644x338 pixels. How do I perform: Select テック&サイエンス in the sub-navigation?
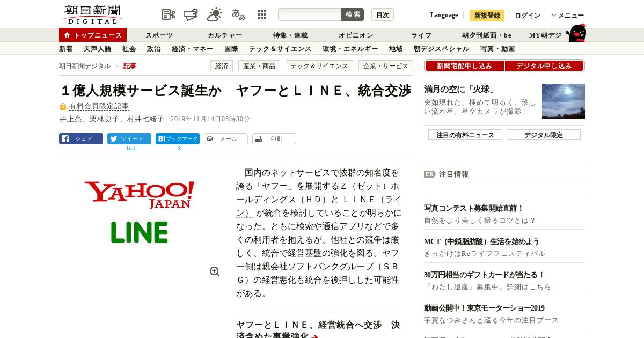280,49
